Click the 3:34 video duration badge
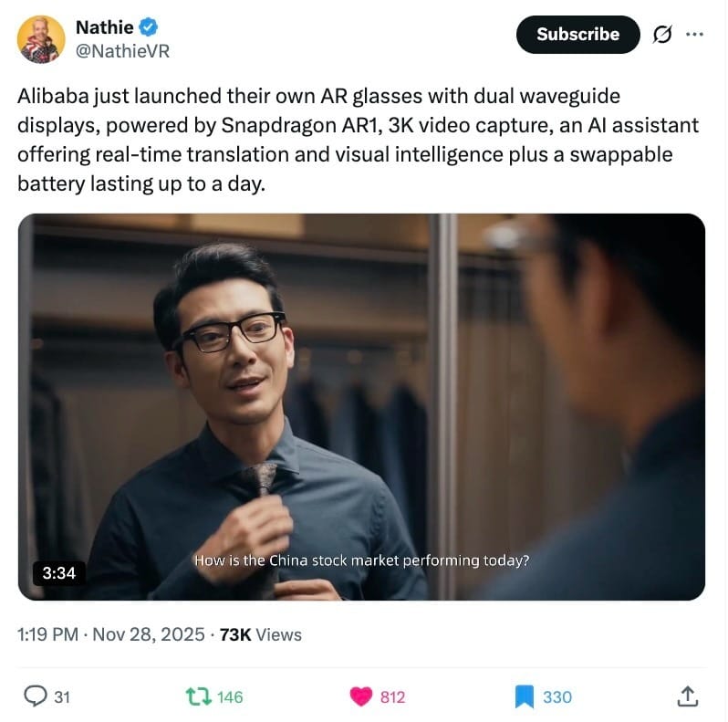The height and width of the screenshot is (722, 728). pos(59,573)
